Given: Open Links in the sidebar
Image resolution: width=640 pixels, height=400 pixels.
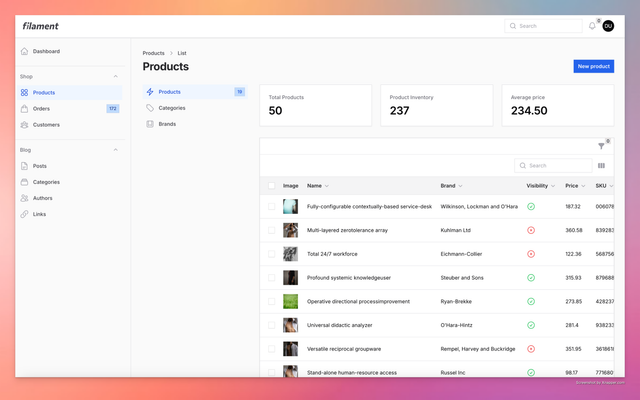Looking at the screenshot, I should pyautogui.click(x=70, y=214).
